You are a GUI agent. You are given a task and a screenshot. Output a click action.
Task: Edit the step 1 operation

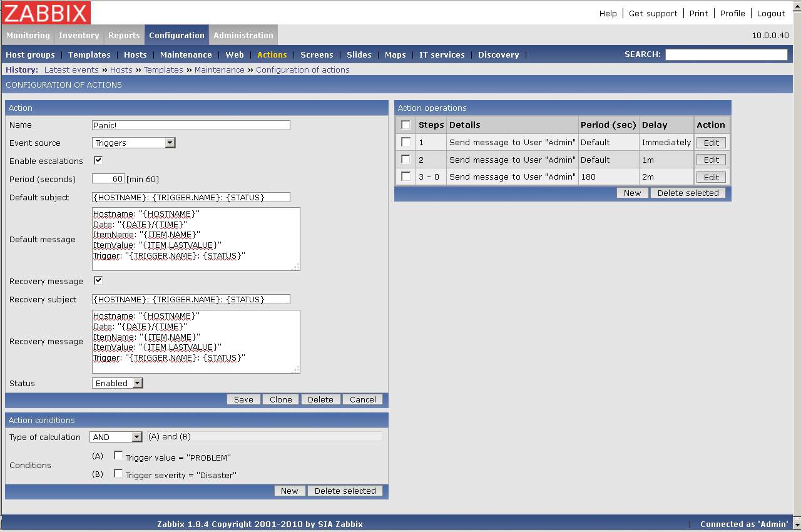pos(712,143)
